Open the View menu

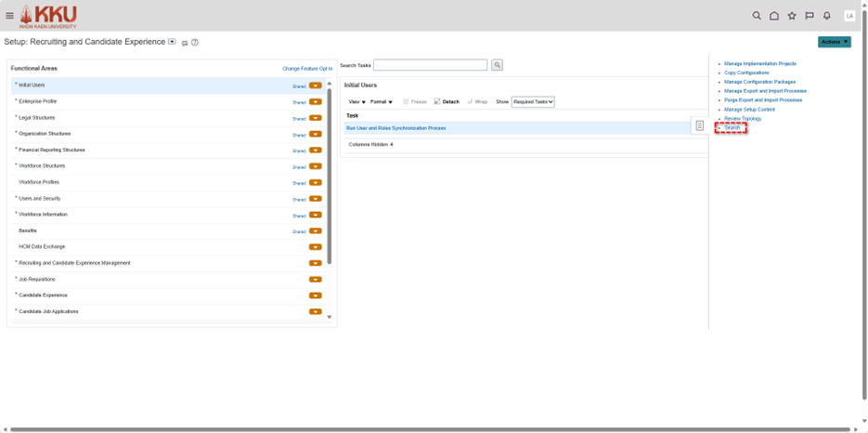click(x=356, y=102)
